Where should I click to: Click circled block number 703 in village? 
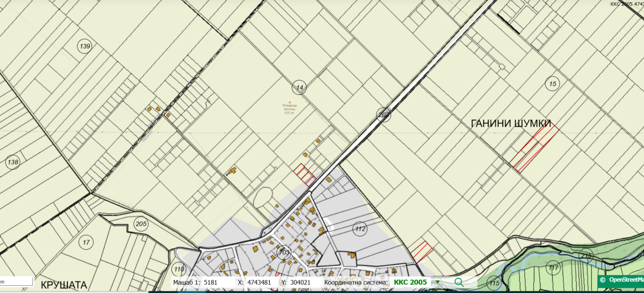pyautogui.click(x=284, y=252)
